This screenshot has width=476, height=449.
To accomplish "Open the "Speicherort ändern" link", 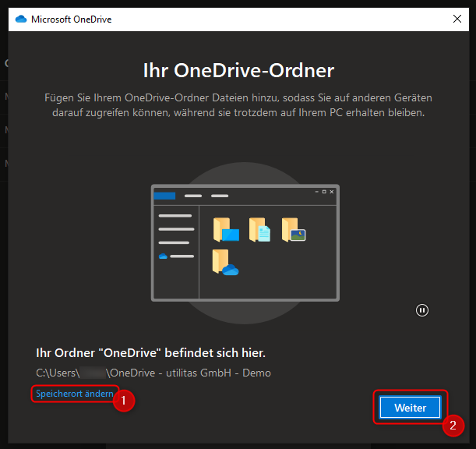I will pos(75,394).
